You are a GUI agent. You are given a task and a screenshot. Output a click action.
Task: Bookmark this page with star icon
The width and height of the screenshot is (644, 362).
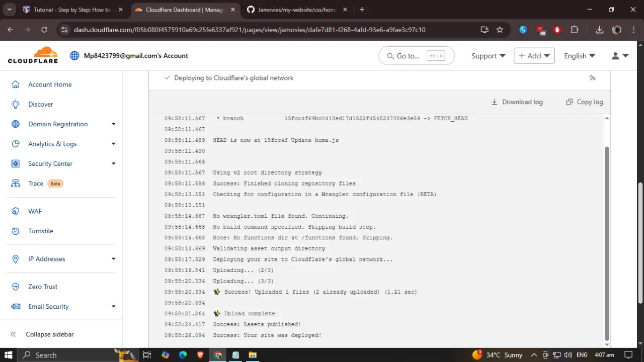500,30
